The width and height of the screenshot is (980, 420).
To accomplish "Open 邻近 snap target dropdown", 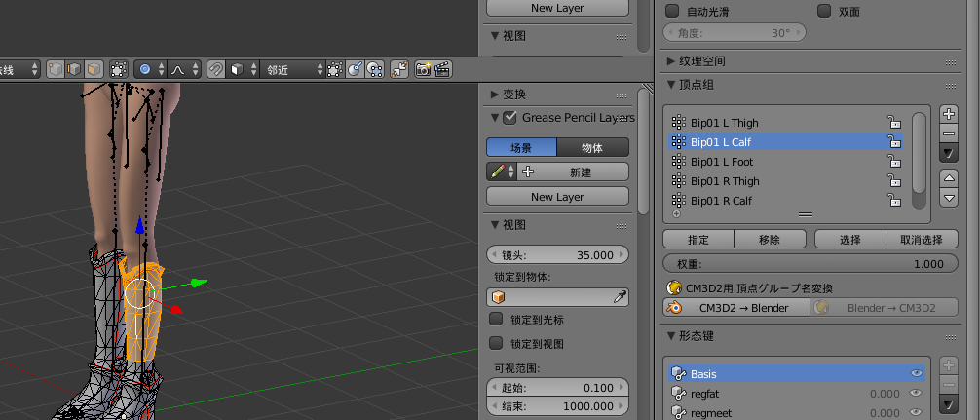I will click(x=294, y=69).
